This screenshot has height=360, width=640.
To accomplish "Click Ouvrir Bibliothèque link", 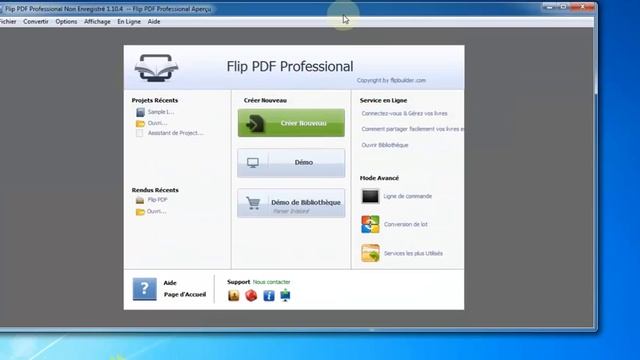I will click(385, 145).
